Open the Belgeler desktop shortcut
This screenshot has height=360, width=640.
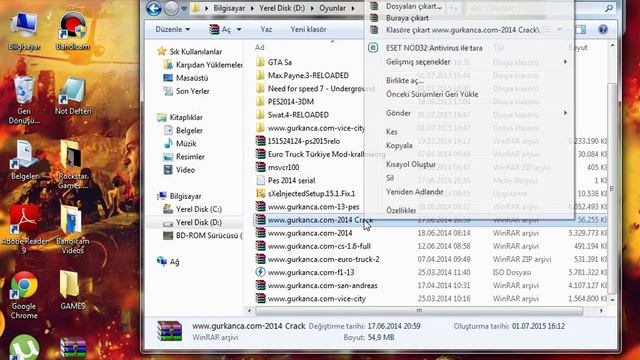[x=24, y=160]
